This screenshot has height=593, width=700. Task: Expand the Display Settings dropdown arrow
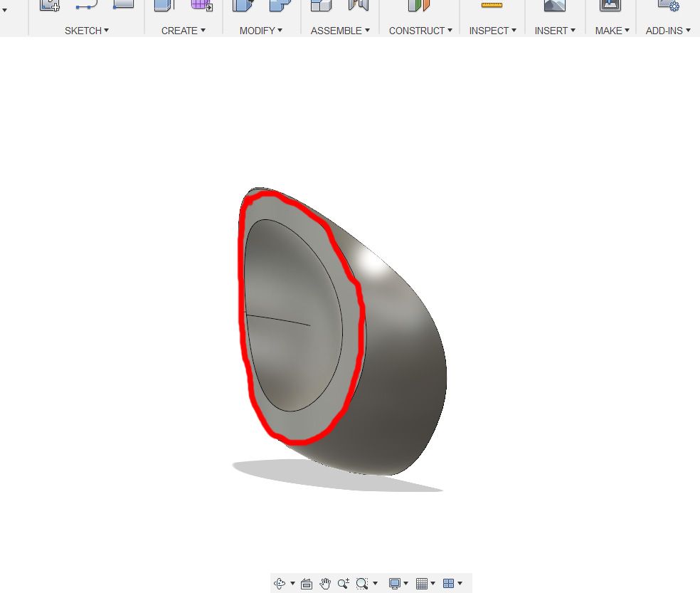tap(405, 583)
